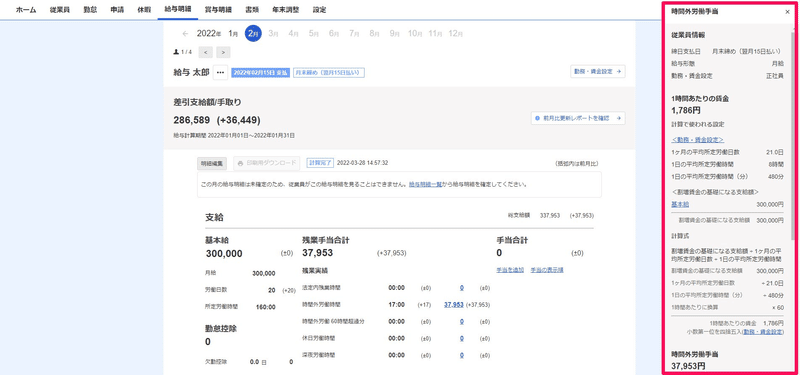Click the 1,786円 hourly wage value
Viewport: 800px width, 375px height.
685,109
